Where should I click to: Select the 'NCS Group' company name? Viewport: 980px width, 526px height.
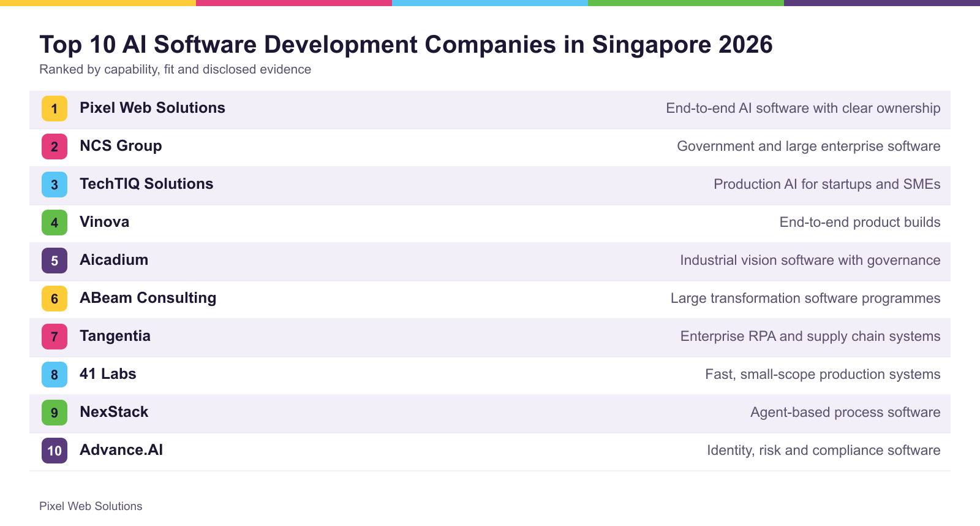121,146
